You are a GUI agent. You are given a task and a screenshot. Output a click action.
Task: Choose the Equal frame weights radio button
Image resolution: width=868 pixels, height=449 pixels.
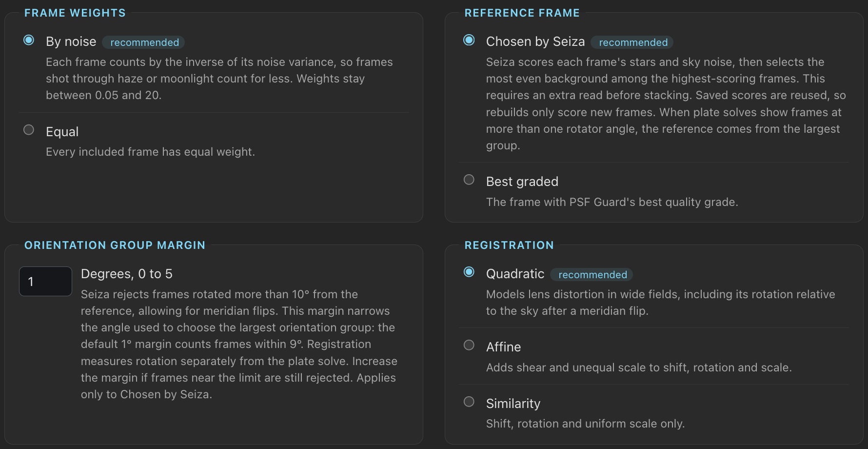coord(29,130)
